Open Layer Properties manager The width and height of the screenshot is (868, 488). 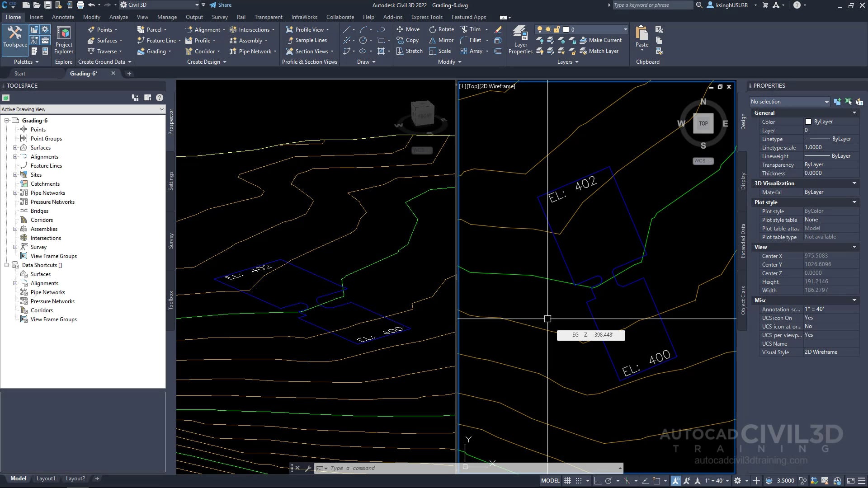(520, 40)
